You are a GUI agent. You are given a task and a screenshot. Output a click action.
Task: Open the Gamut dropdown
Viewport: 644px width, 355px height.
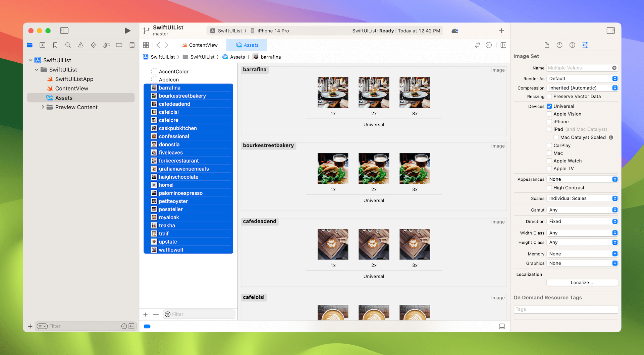[582, 210]
